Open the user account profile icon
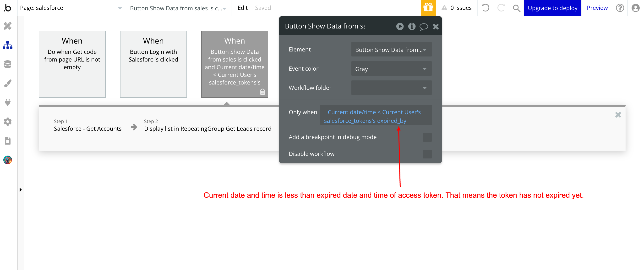 (x=635, y=8)
